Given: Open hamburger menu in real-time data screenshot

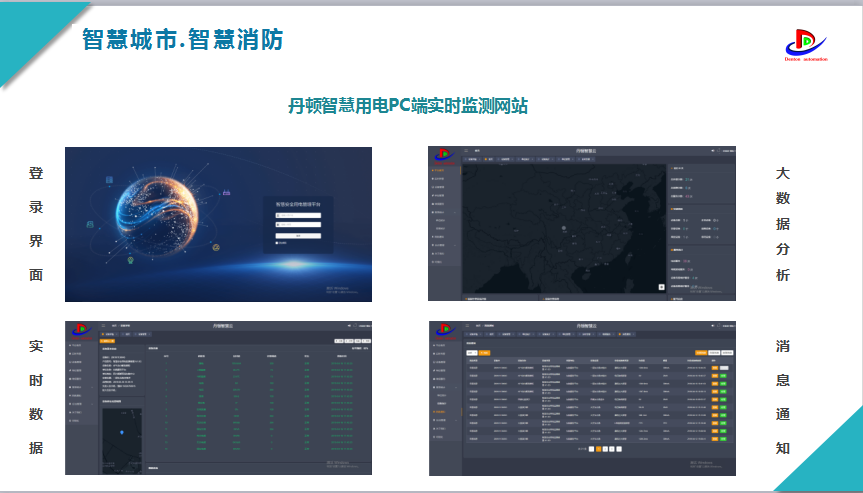Looking at the screenshot, I should pyautogui.click(x=103, y=325).
